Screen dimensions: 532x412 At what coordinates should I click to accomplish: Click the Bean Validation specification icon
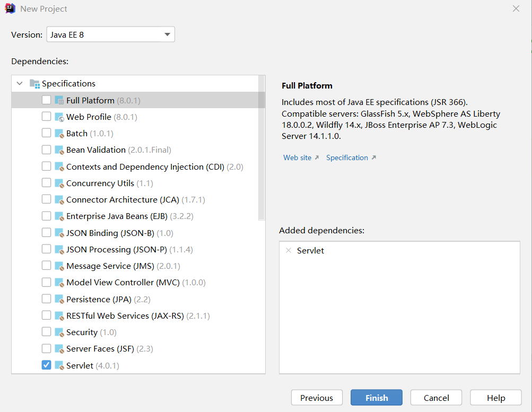(59, 150)
